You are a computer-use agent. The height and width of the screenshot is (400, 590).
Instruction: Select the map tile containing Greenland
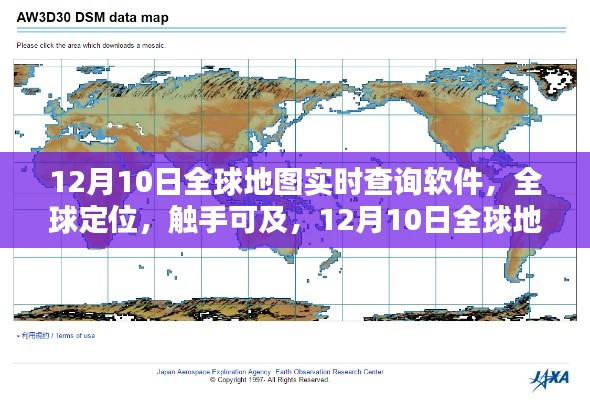tap(553, 89)
